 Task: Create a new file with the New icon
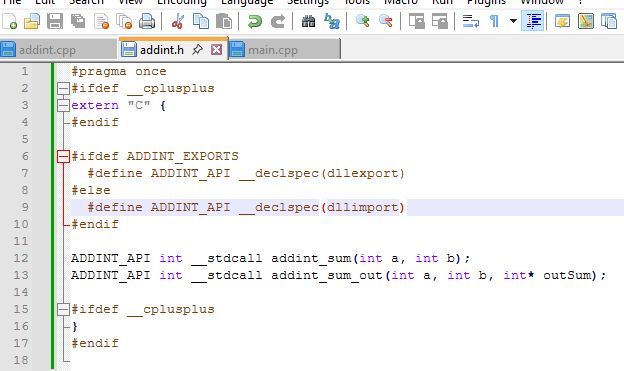click(x=9, y=21)
